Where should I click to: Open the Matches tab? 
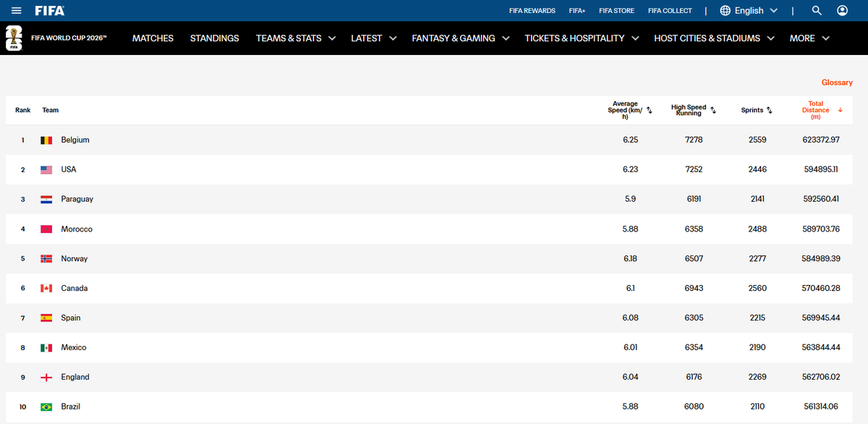[x=153, y=38]
